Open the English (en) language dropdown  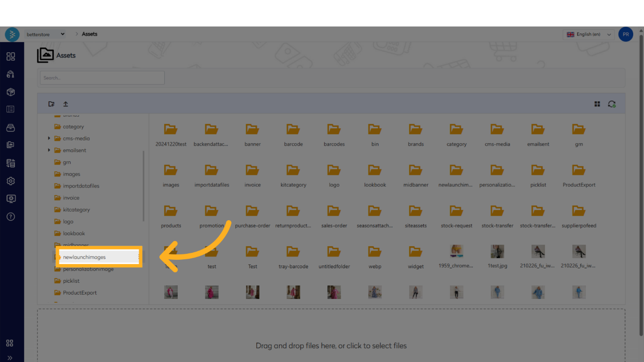point(589,35)
